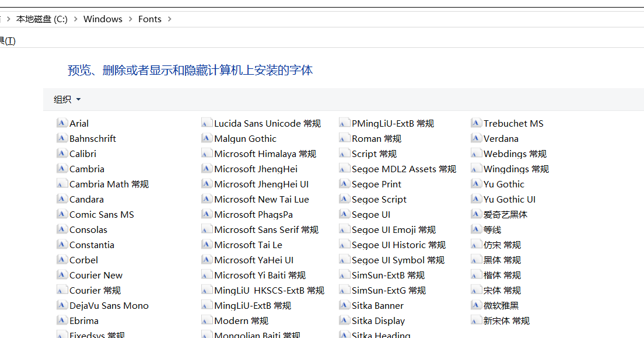
Task: Click the 等线 font entry
Action: tap(492, 230)
